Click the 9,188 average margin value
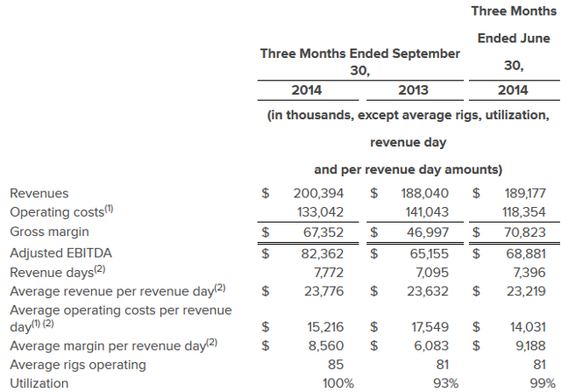 coord(530,346)
